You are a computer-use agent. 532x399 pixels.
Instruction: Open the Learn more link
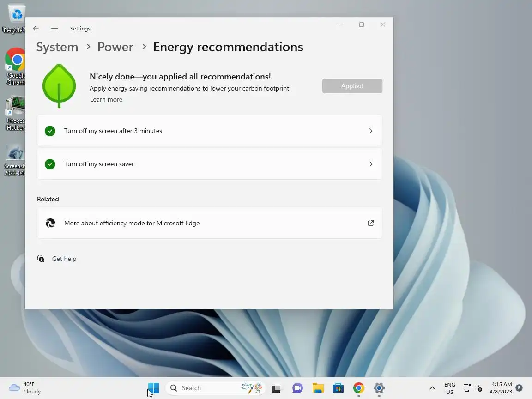(x=106, y=99)
